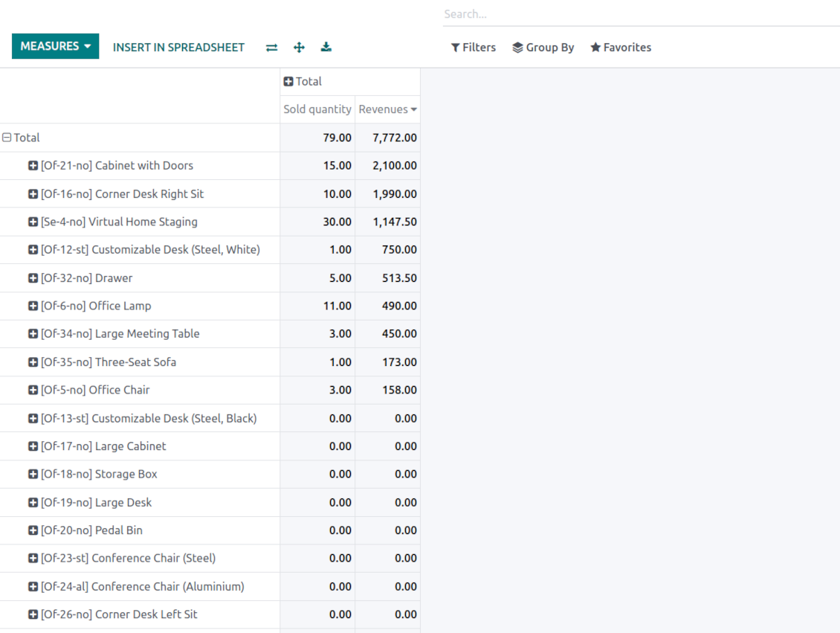The width and height of the screenshot is (840, 633).
Task: Click Office Chair revenue 158.00
Action: pyautogui.click(x=399, y=390)
